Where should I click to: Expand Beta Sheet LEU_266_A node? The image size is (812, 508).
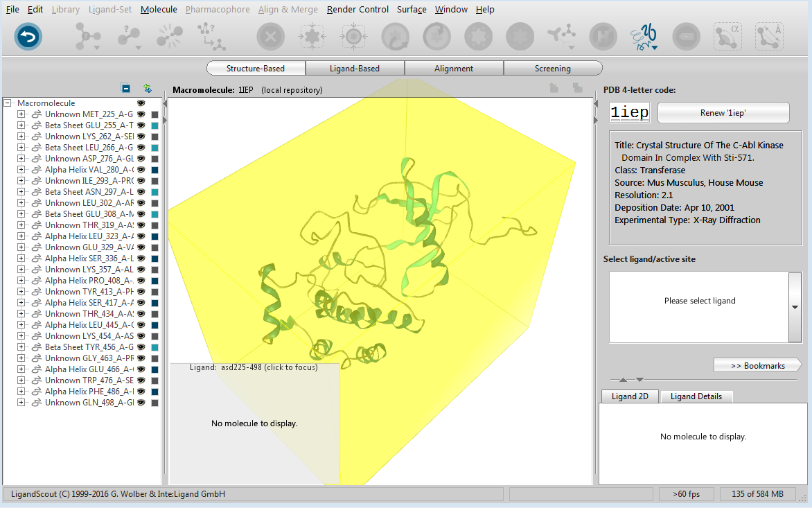tap(21, 148)
